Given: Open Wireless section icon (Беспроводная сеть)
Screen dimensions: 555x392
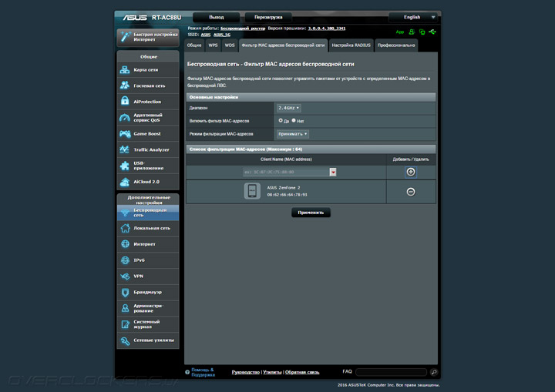Looking at the screenshot, I should [x=125, y=213].
